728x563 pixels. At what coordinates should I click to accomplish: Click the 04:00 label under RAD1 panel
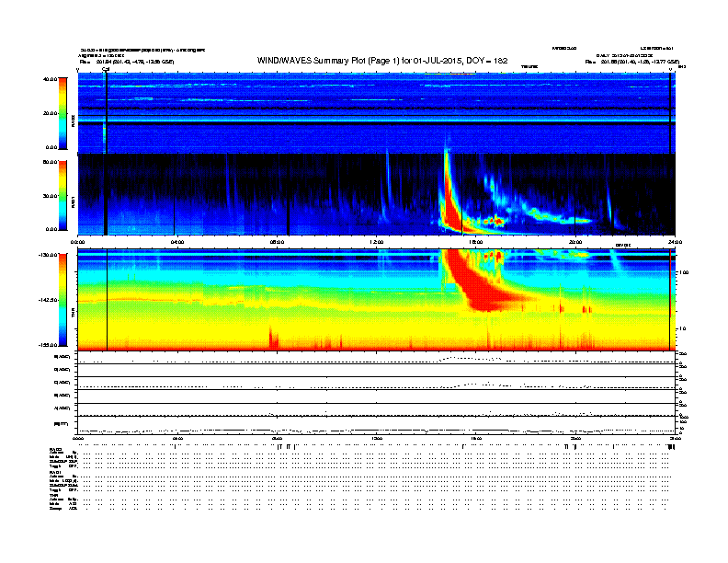pos(177,242)
